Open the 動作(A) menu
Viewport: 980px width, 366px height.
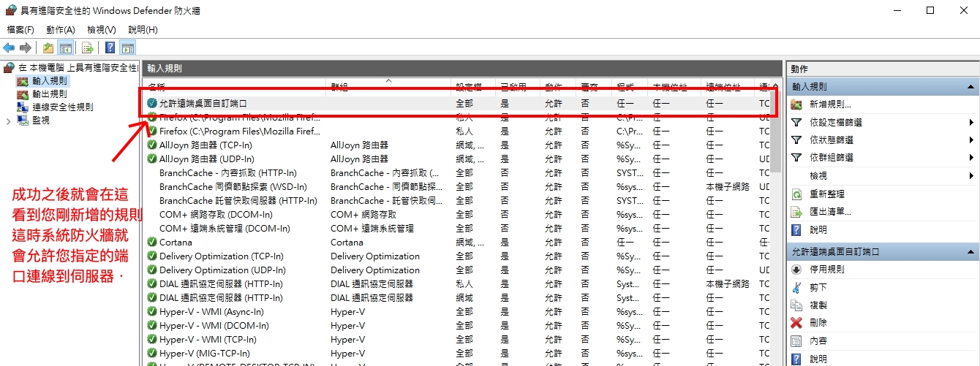click(60, 30)
